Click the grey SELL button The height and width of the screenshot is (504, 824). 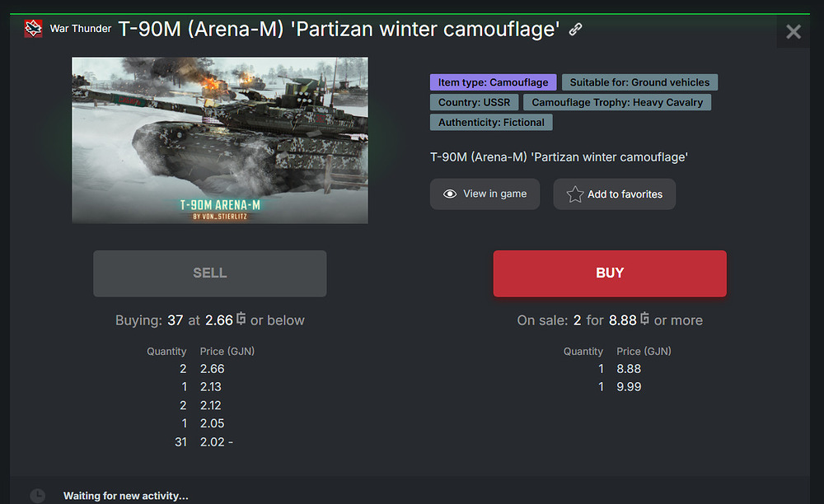coord(209,273)
